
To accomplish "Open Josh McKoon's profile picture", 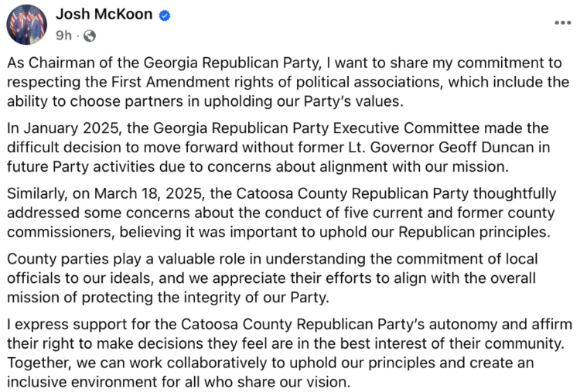I will click(27, 24).
